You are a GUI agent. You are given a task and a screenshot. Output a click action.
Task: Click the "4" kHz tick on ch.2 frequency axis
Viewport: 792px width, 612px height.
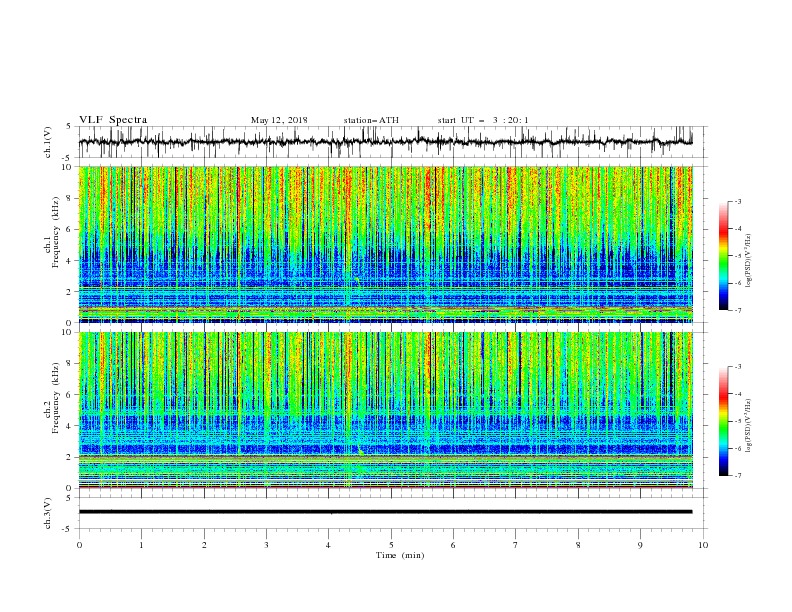(x=71, y=426)
